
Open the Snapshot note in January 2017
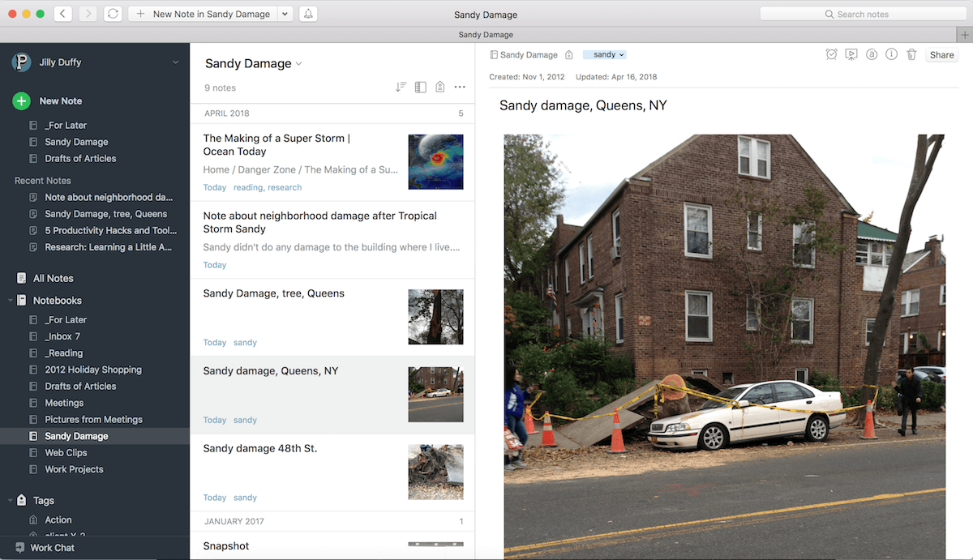332,546
